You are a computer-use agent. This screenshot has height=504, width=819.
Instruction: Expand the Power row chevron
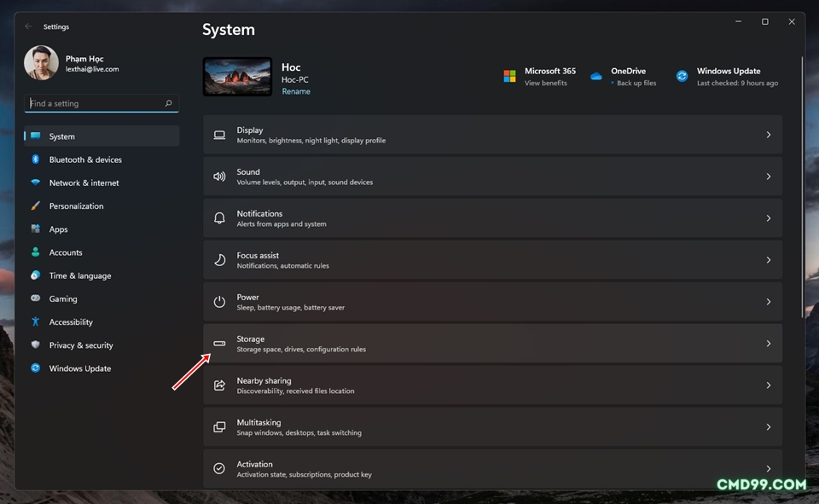(769, 302)
